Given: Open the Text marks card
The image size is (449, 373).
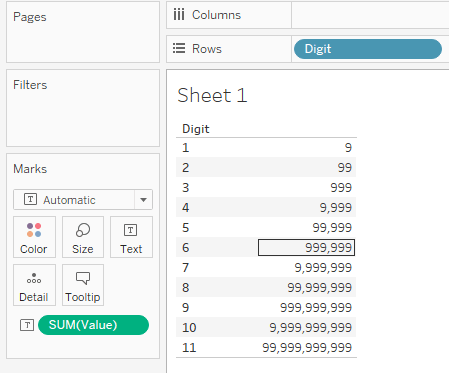Looking at the screenshot, I should [x=131, y=237].
